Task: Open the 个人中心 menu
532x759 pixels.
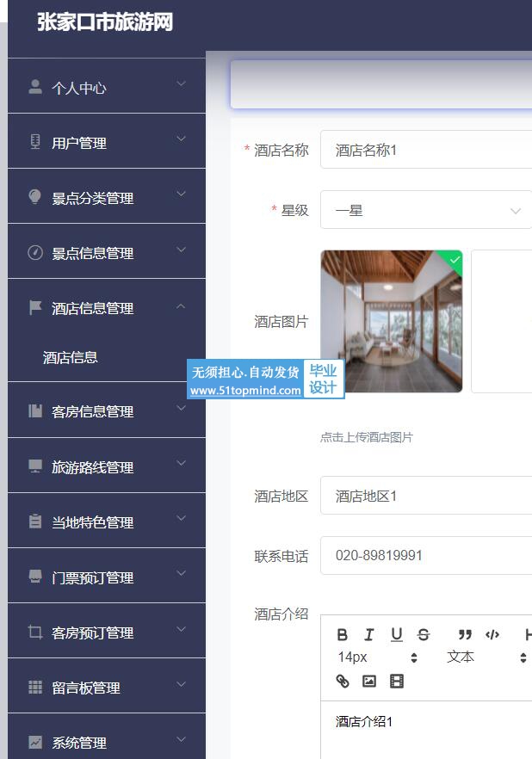Action: pyautogui.click(x=107, y=86)
